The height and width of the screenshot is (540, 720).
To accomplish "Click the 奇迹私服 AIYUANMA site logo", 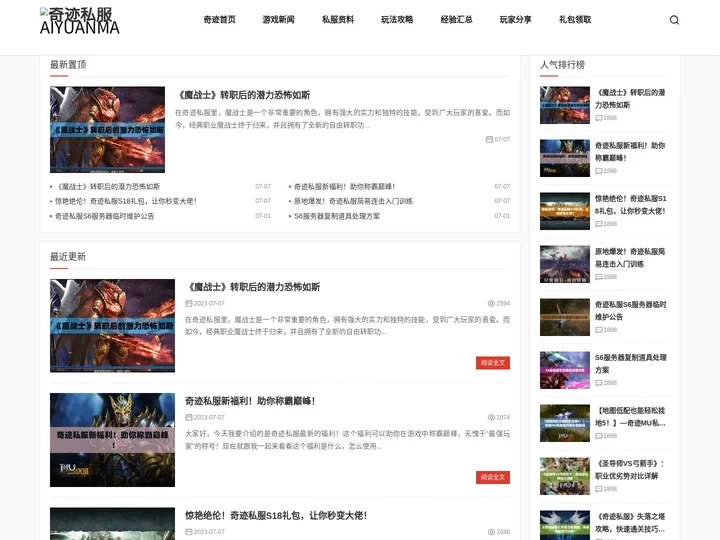I will 79,21.
